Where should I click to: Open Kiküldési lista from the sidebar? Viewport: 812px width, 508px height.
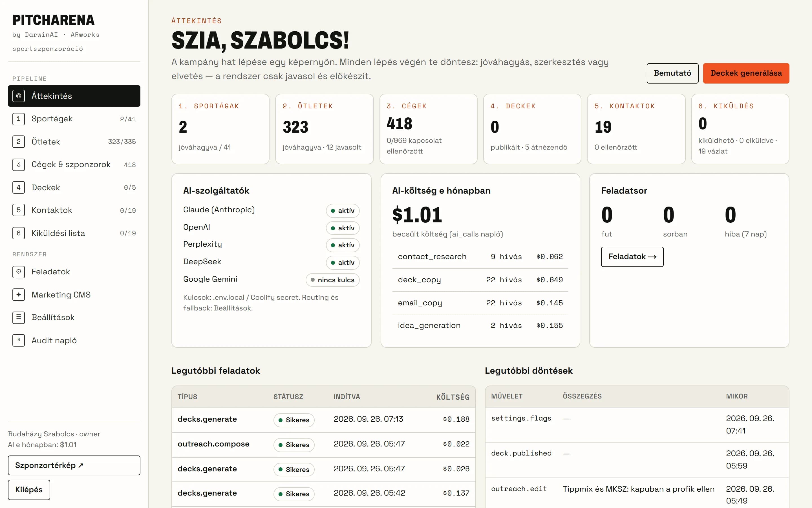(x=74, y=233)
